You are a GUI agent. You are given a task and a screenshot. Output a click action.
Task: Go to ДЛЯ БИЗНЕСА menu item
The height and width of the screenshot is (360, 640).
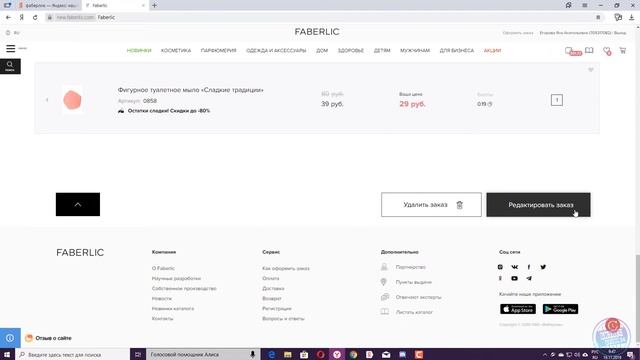click(x=457, y=51)
